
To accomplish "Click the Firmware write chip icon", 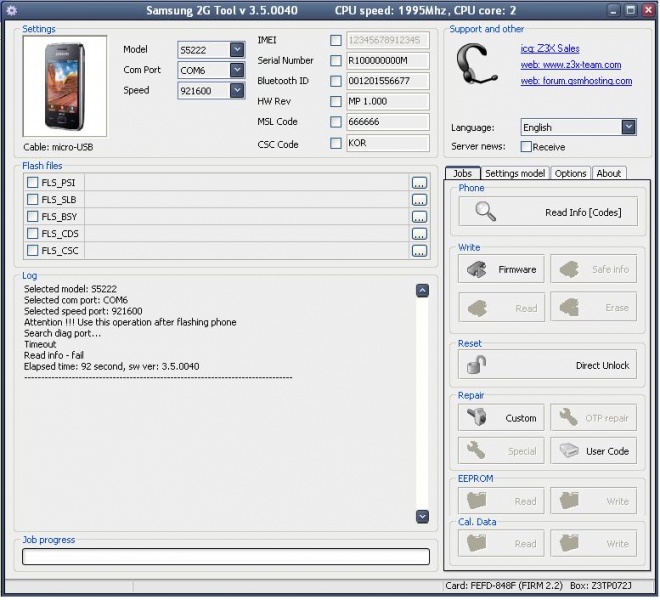I will click(x=477, y=269).
